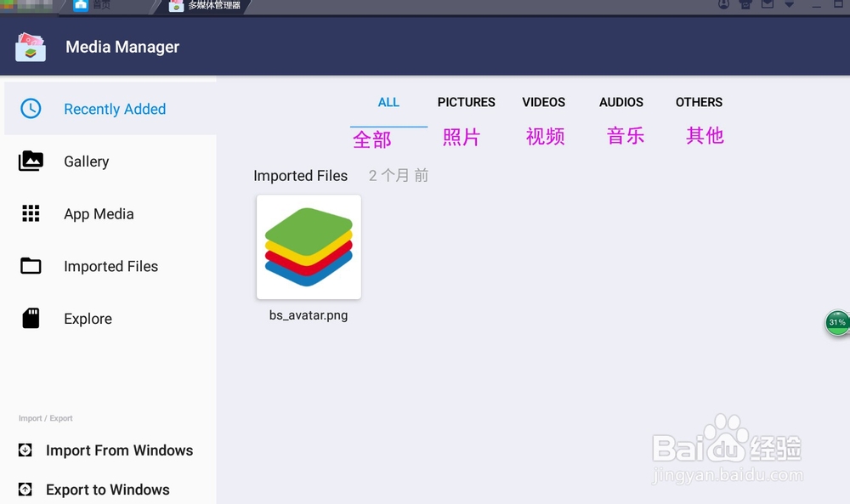
Task: Select the Recently Added clock icon
Action: coord(31,109)
